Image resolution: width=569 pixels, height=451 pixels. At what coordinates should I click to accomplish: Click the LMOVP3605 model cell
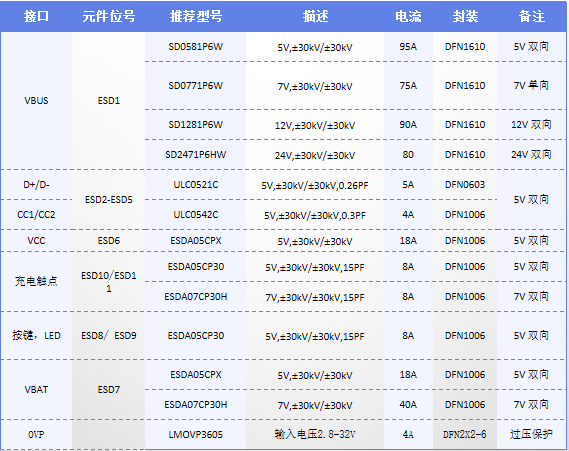(x=196, y=434)
